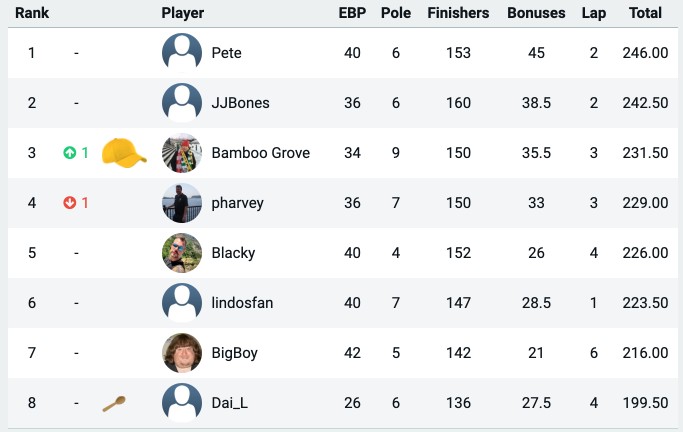Screen dimensions: 683x432
Task: Sort by the Bonuses column header
Action: 536,13
